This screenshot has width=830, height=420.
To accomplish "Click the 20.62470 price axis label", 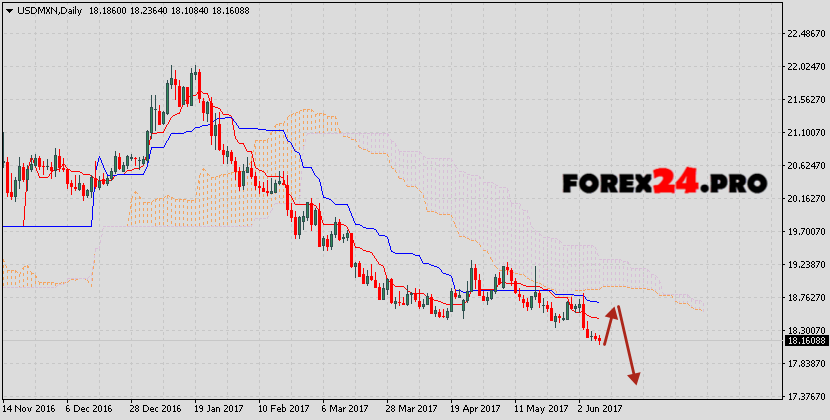I will 805,165.
